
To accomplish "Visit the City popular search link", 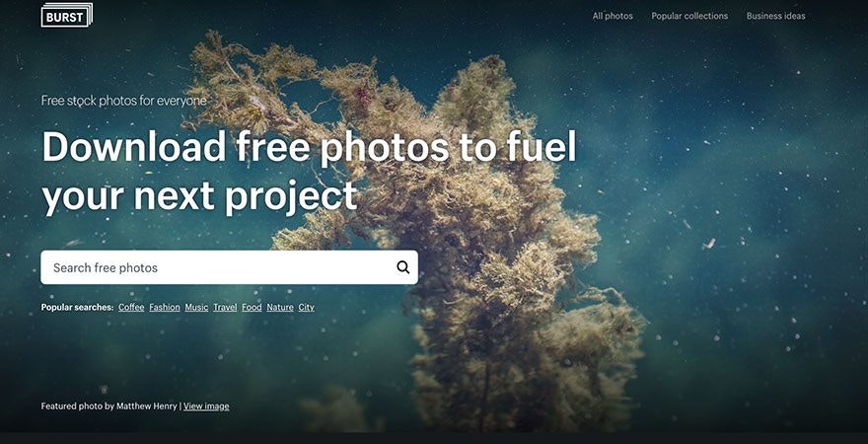I will (x=306, y=307).
